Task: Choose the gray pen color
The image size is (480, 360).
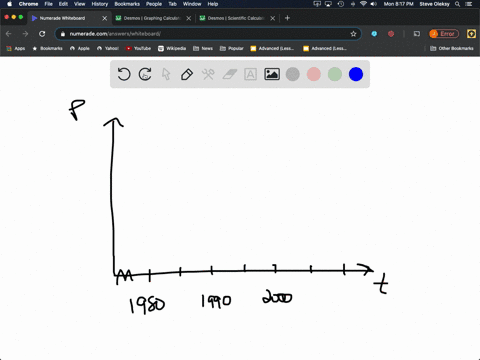Action: [x=293, y=74]
